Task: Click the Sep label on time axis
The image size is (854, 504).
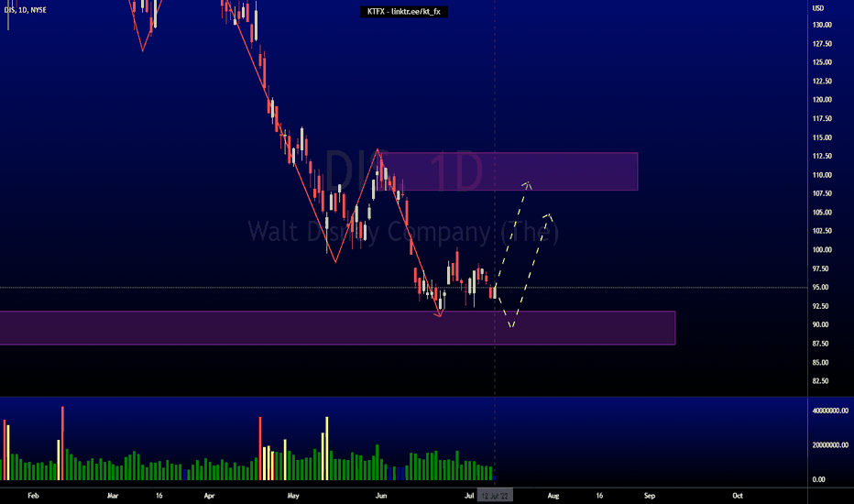Action: click(650, 496)
